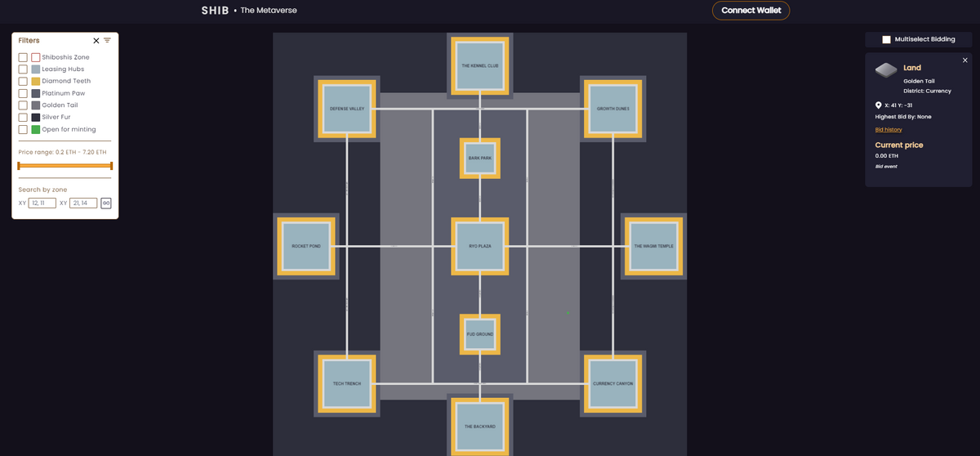This screenshot has height=456, width=980.
Task: Click the first XY zone input field
Action: point(42,203)
